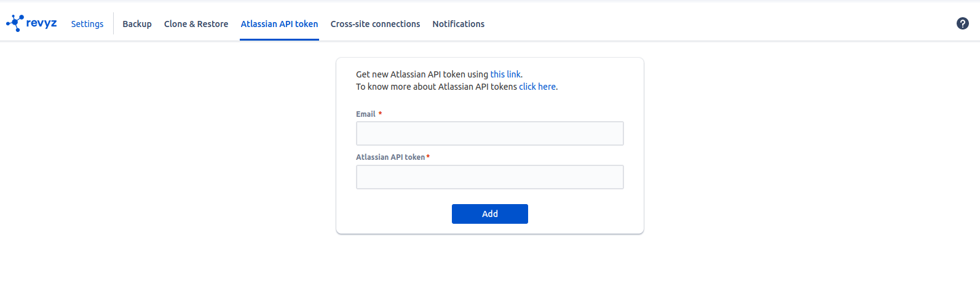Image resolution: width=980 pixels, height=308 pixels.
Task: Go to the Clone & Restore tab
Action: tap(196, 24)
